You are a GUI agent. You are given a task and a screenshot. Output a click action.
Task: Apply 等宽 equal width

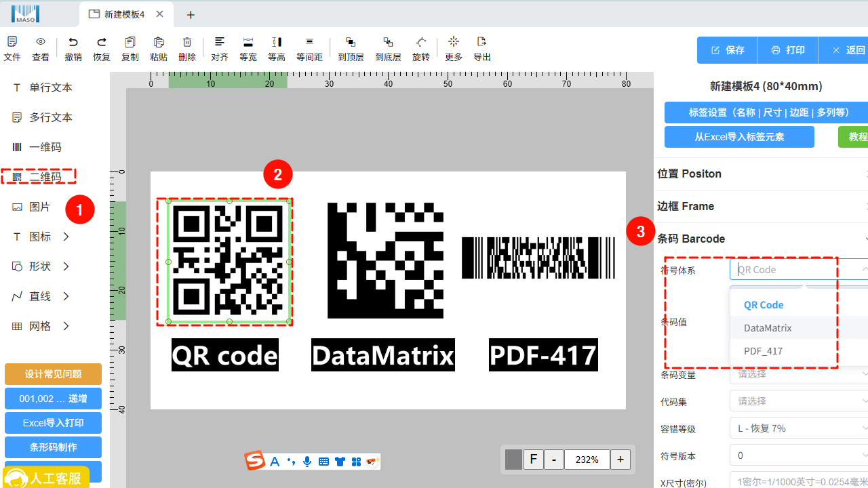[x=248, y=49]
